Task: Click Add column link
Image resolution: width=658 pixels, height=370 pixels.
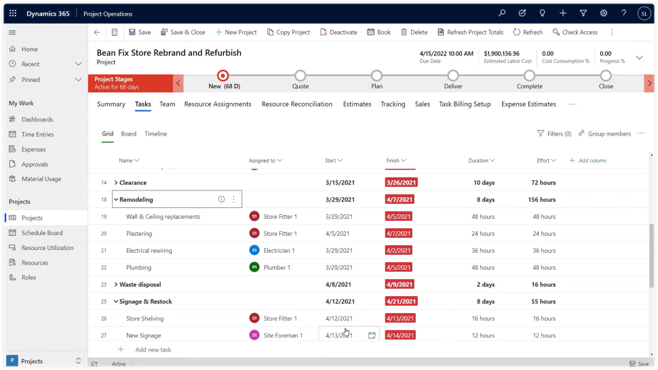Action: (x=588, y=161)
